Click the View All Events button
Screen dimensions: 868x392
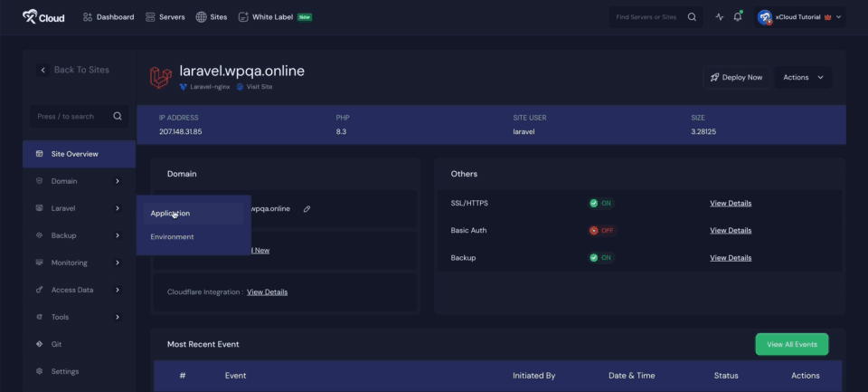pos(791,344)
